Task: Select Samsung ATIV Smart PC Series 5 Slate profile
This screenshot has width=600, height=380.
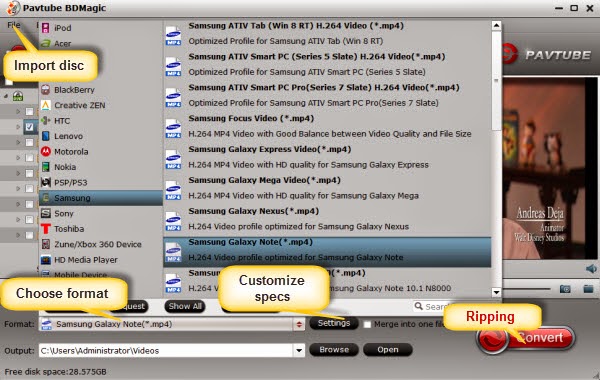Action: [327, 64]
